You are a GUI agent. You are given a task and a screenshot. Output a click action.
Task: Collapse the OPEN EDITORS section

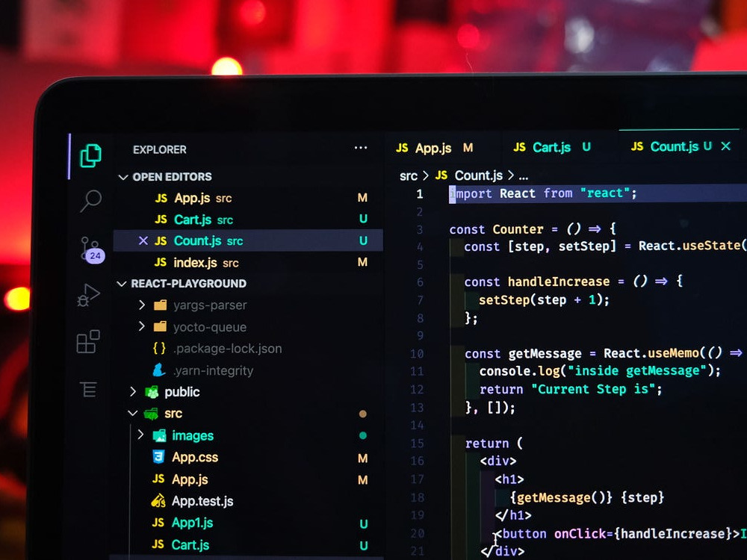(123, 177)
